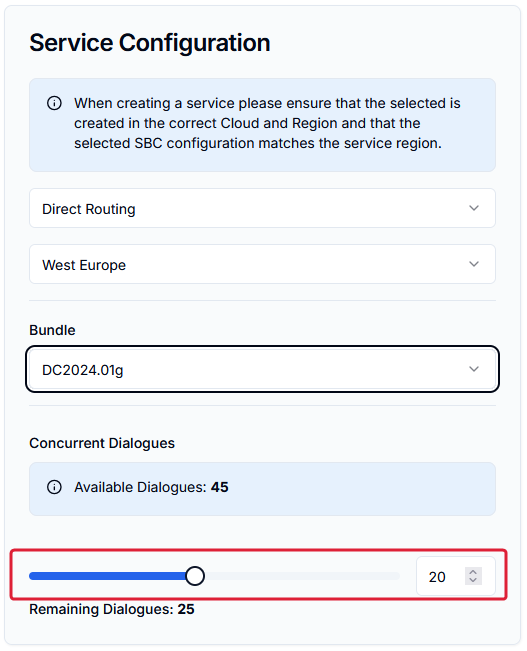The width and height of the screenshot is (527, 651).
Task: Decrease concurrent dialogues with the down arrow
Action: (473, 580)
